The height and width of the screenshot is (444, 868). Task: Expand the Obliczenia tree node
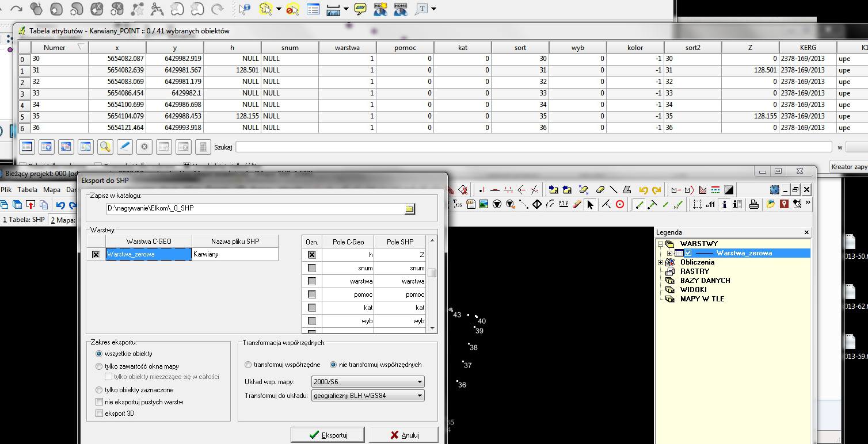pos(660,262)
